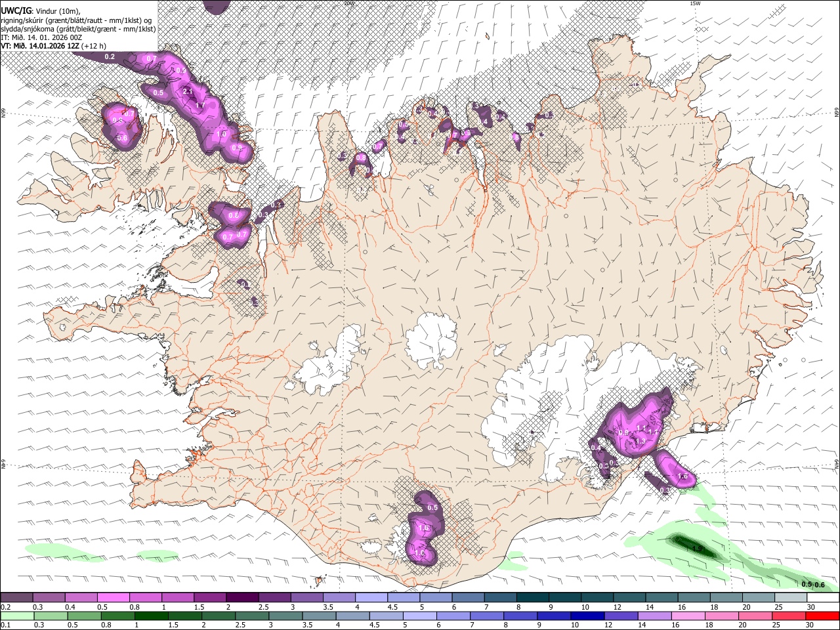Click the bright red swatch at 30 on rain scale

click(x=823, y=616)
